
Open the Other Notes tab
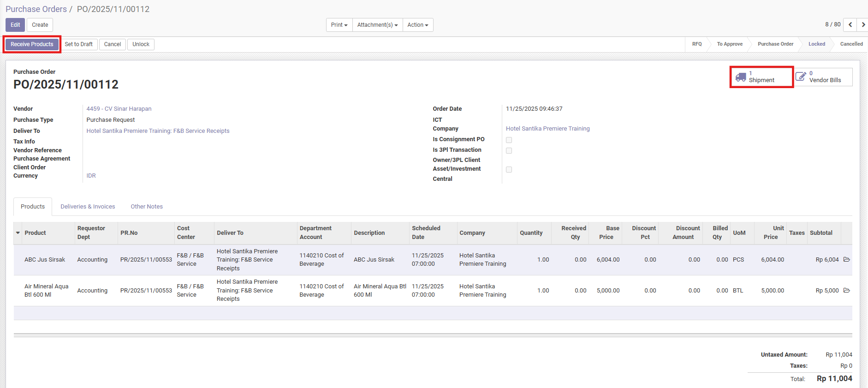click(x=147, y=207)
